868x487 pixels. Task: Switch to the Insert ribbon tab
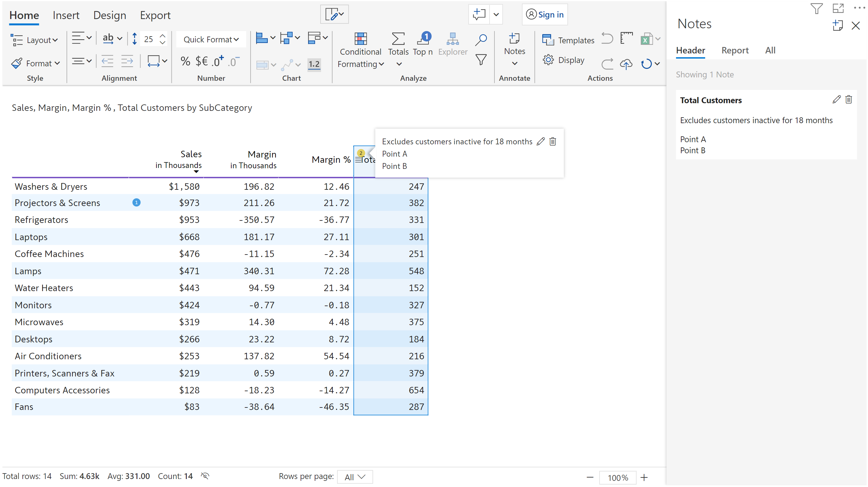(x=66, y=15)
